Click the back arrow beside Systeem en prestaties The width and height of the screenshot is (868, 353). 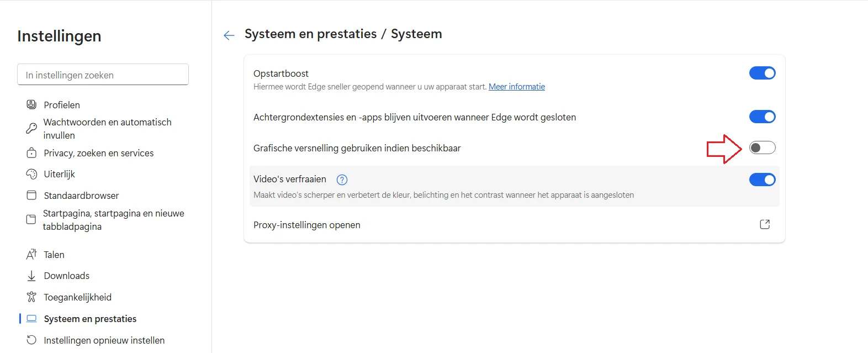click(x=229, y=35)
